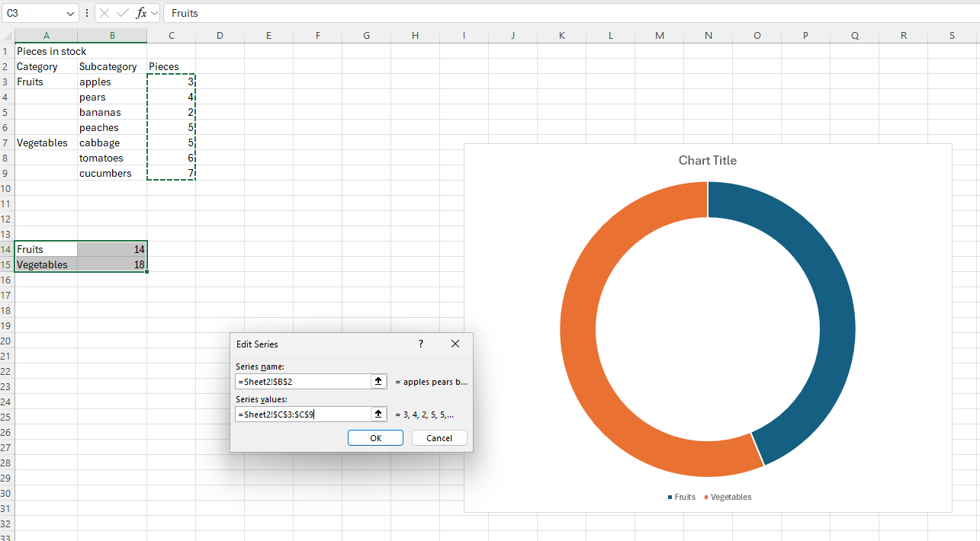Click the 'Fruits' cell in row 3
This screenshot has height=541, width=980.
pos(46,82)
